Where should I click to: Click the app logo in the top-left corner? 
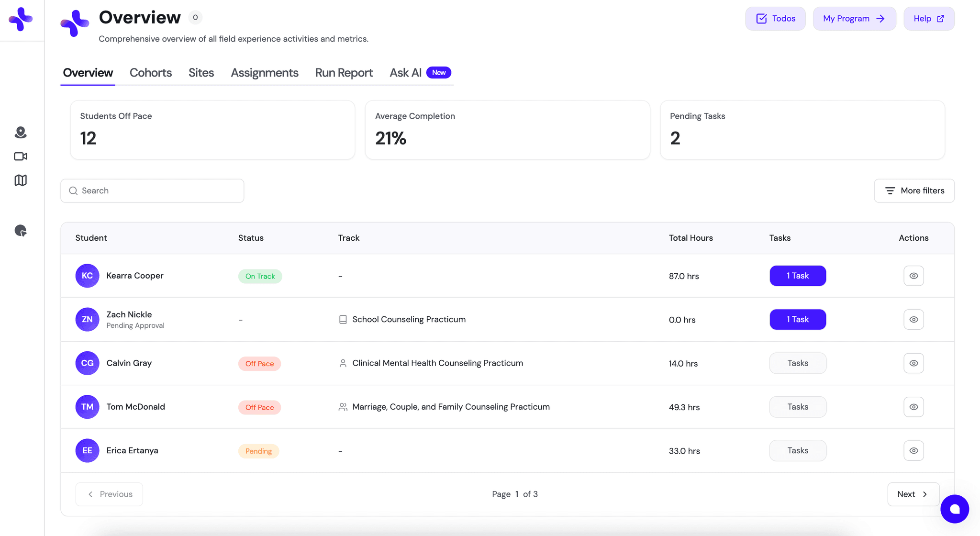pos(21,19)
